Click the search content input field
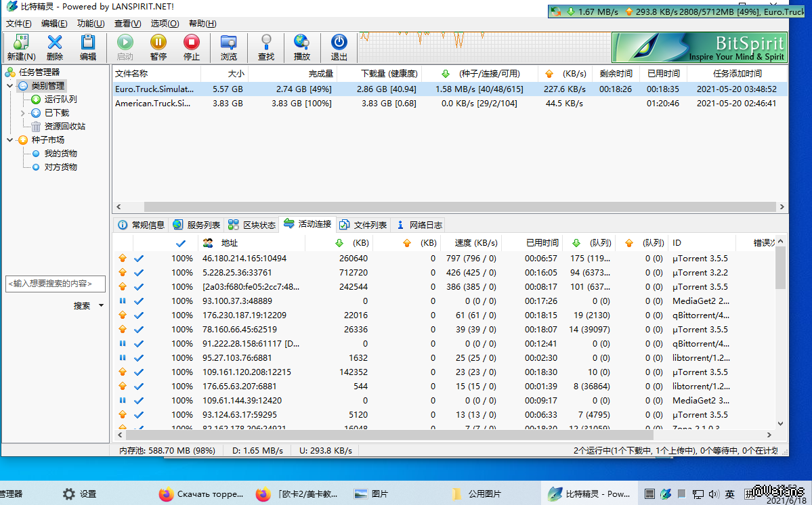Screen dimensions: 812x505 (56, 284)
